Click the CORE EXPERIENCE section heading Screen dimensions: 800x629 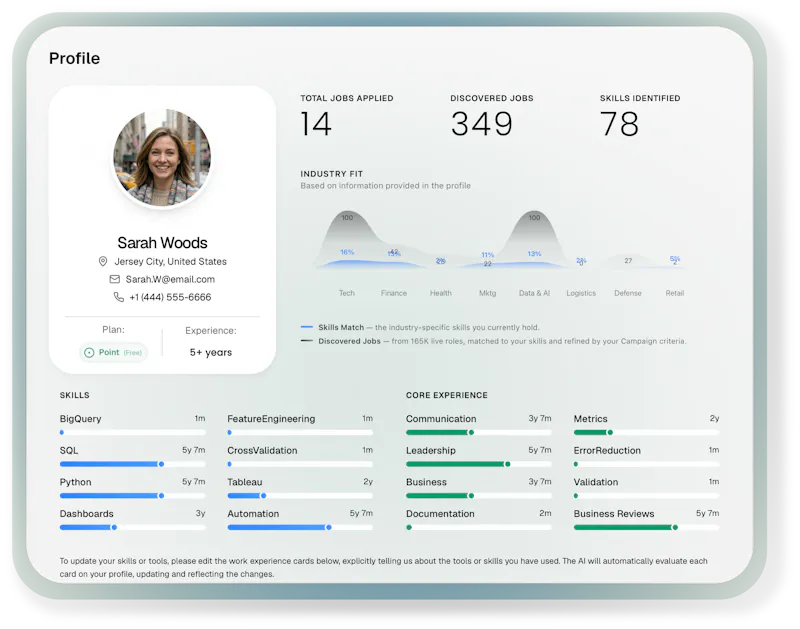coord(447,395)
